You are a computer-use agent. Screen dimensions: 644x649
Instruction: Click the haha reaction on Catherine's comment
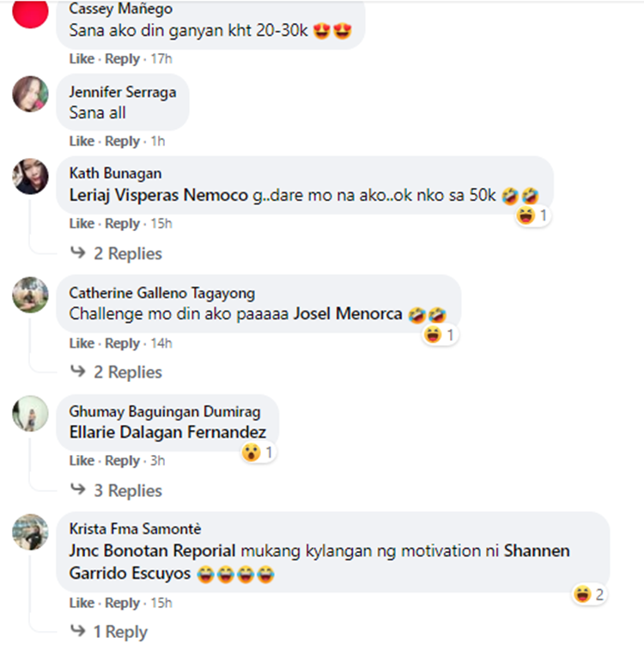tap(433, 335)
